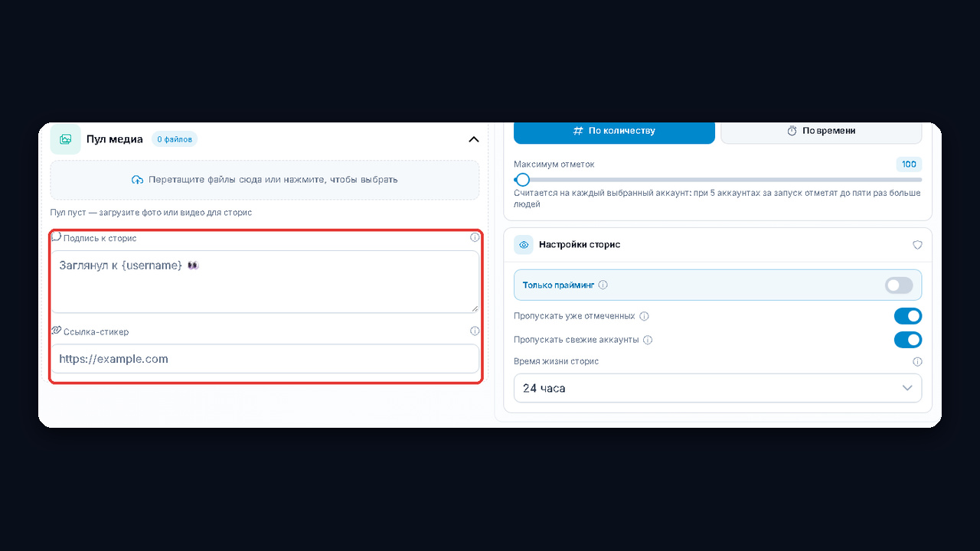Image resolution: width=980 pixels, height=551 pixels.
Task: Open the info tooltip for Подпись к сторис
Action: click(475, 237)
